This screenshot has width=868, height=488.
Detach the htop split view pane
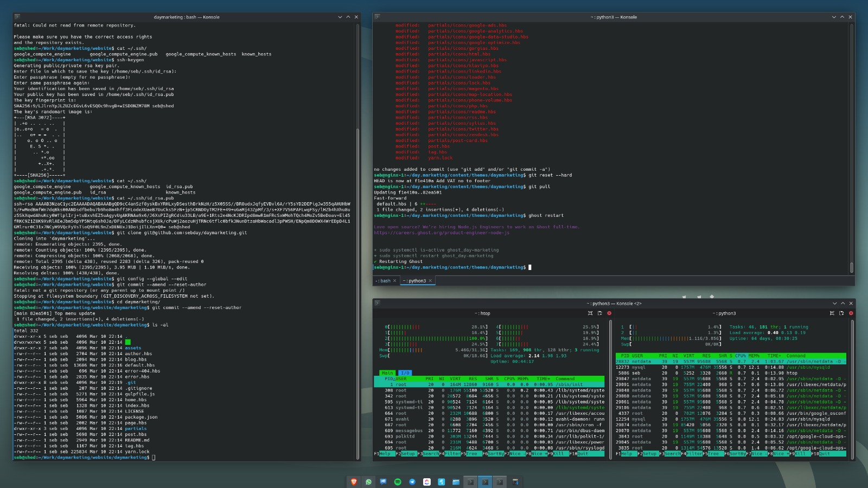coord(599,313)
